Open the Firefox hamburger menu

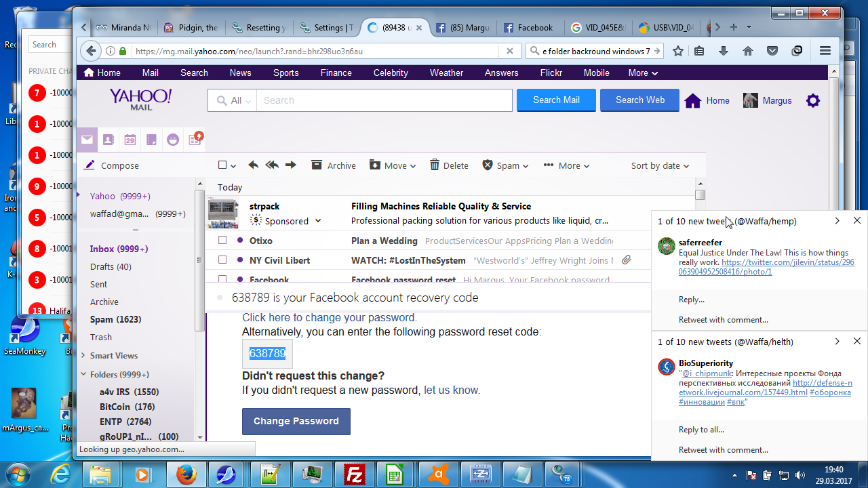click(825, 51)
